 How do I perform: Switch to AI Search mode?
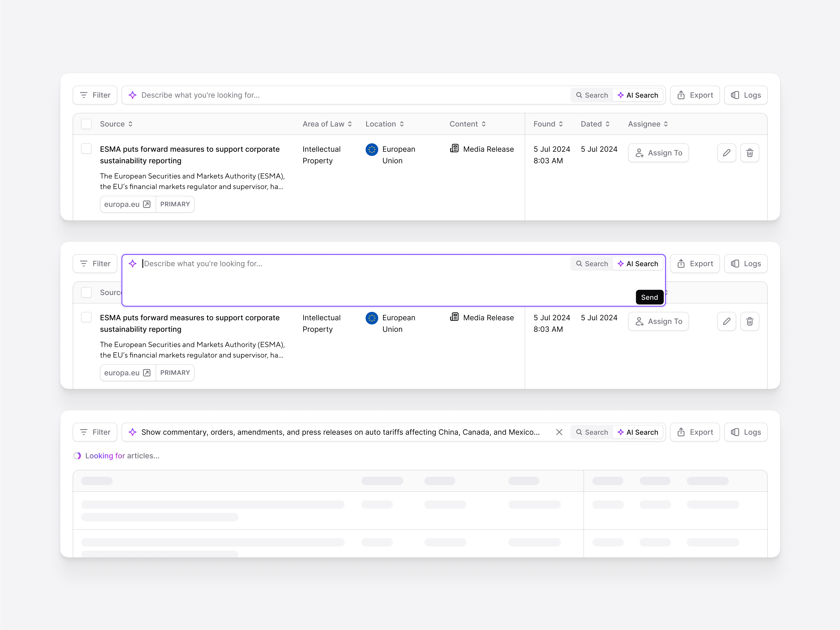coord(638,95)
